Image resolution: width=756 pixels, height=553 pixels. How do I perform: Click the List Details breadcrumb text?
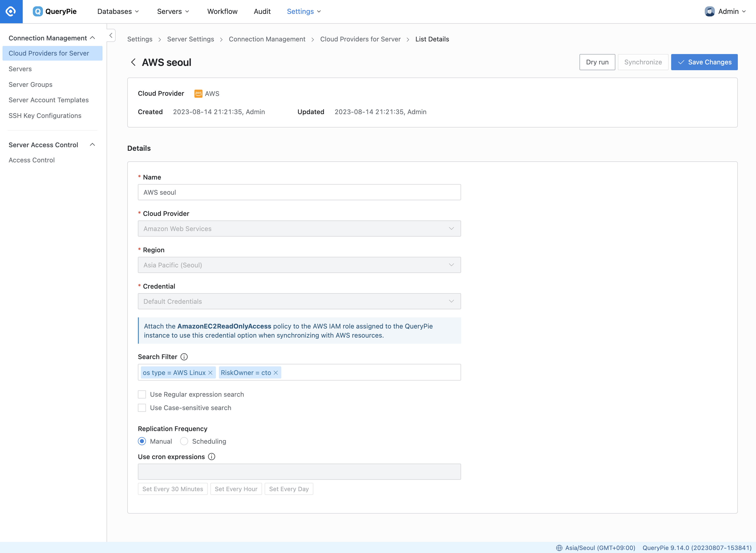[x=432, y=39]
